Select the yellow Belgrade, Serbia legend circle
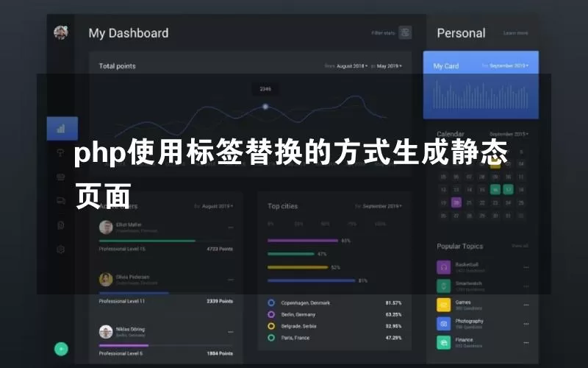588x368 pixels. pos(271,326)
